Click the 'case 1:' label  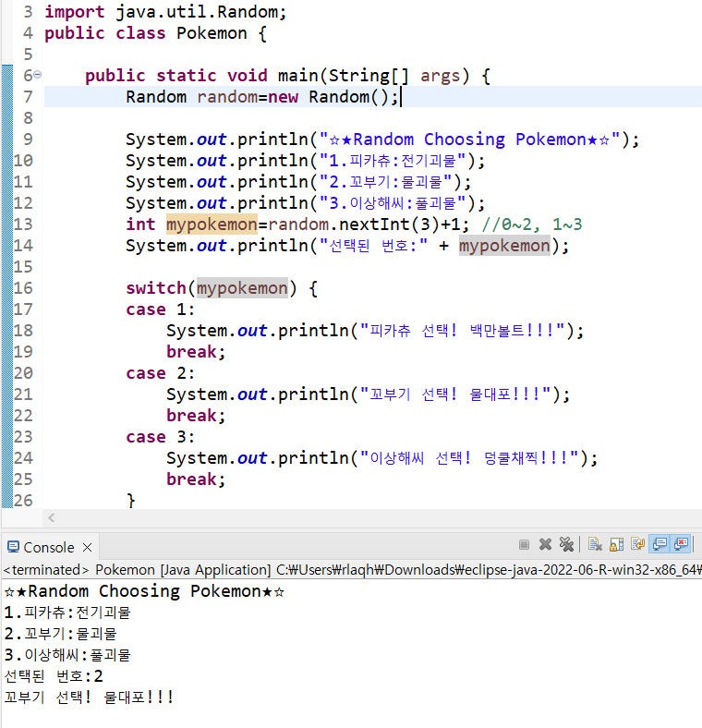tap(160, 309)
